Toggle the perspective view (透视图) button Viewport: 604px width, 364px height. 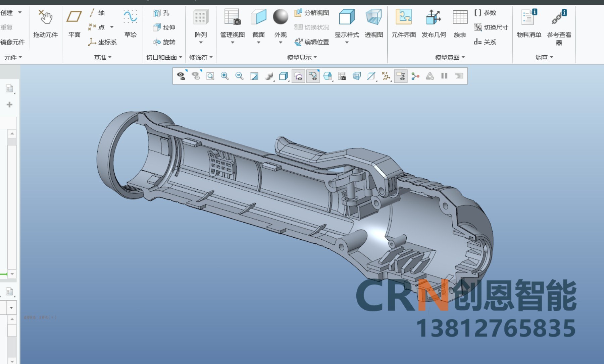click(x=374, y=23)
